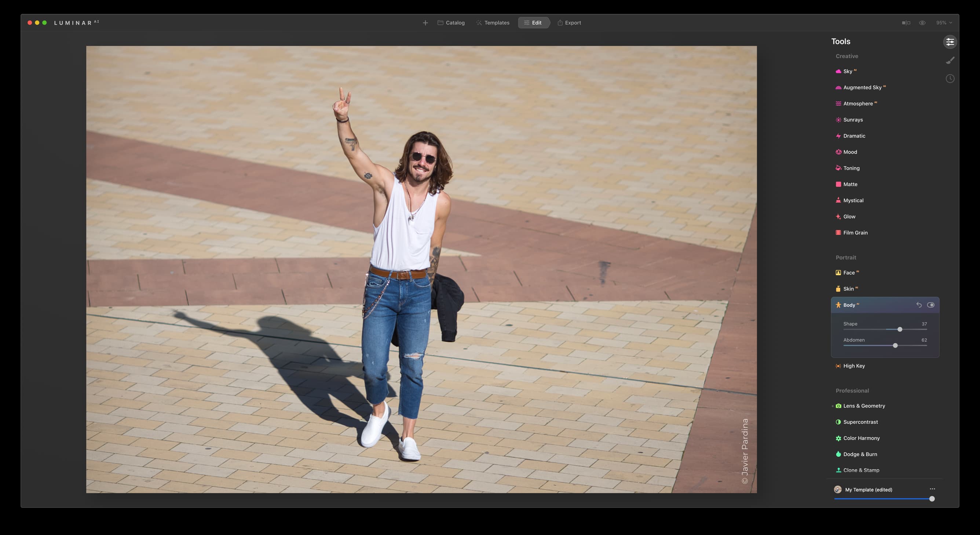Toggle the preview eye icon in toolbar
The height and width of the screenshot is (535, 980).
tap(922, 23)
